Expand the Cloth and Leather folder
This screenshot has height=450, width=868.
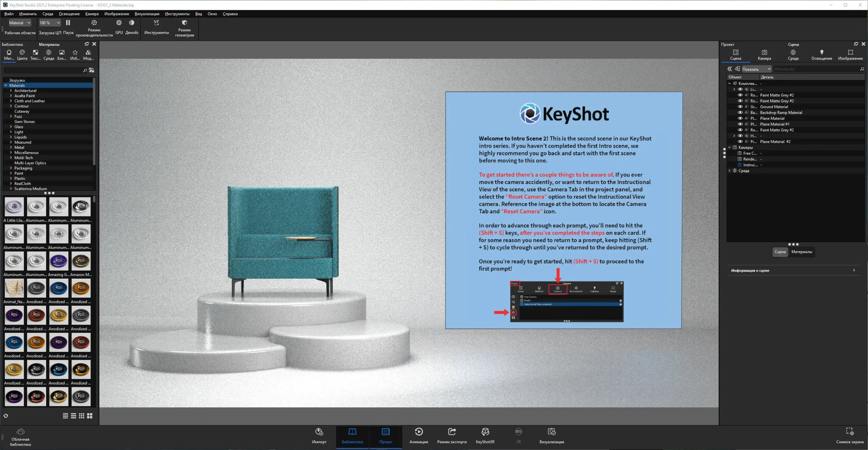[11, 101]
